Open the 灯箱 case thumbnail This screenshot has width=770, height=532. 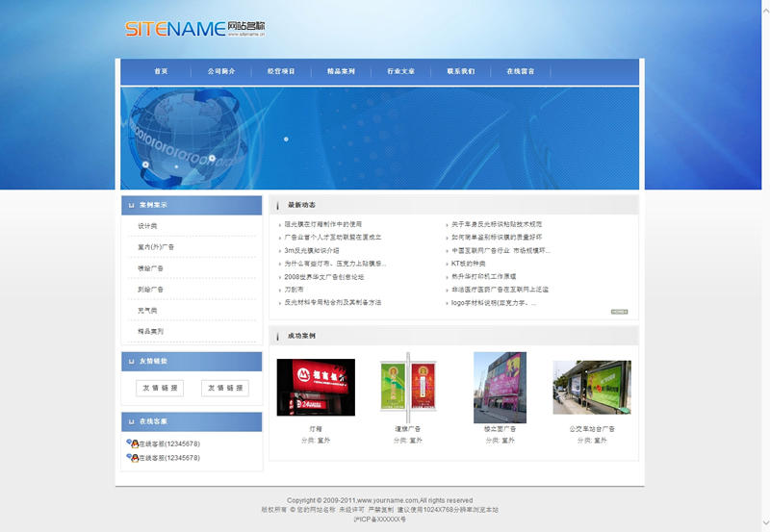[x=316, y=387]
